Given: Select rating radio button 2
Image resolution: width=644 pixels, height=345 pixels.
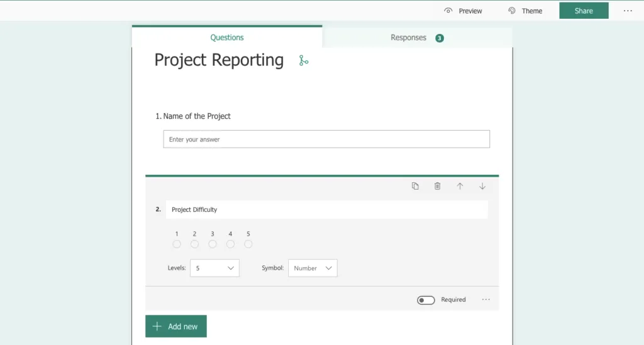Looking at the screenshot, I should (195, 244).
